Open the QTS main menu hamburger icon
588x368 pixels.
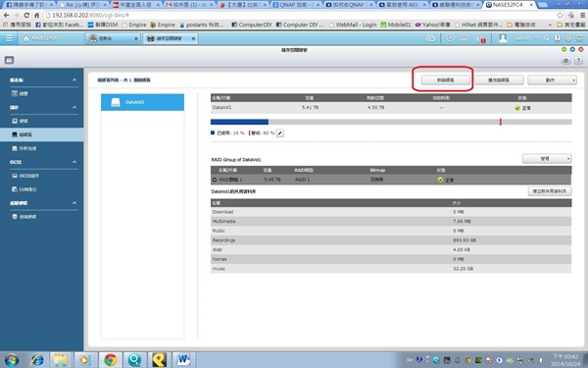point(9,38)
